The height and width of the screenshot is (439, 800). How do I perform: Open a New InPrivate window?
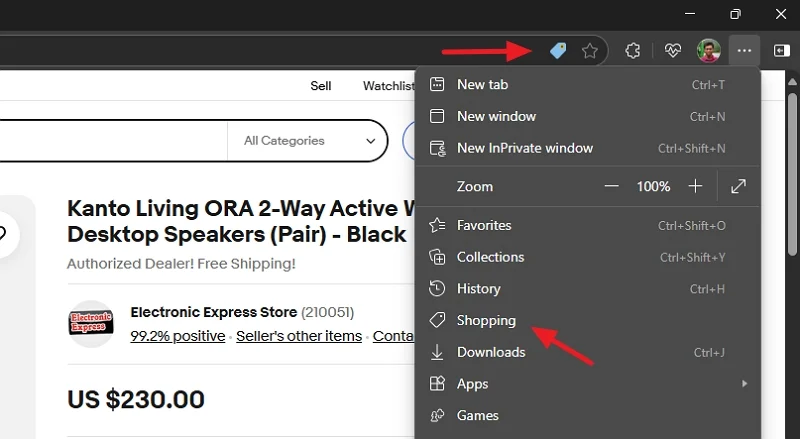click(588, 148)
